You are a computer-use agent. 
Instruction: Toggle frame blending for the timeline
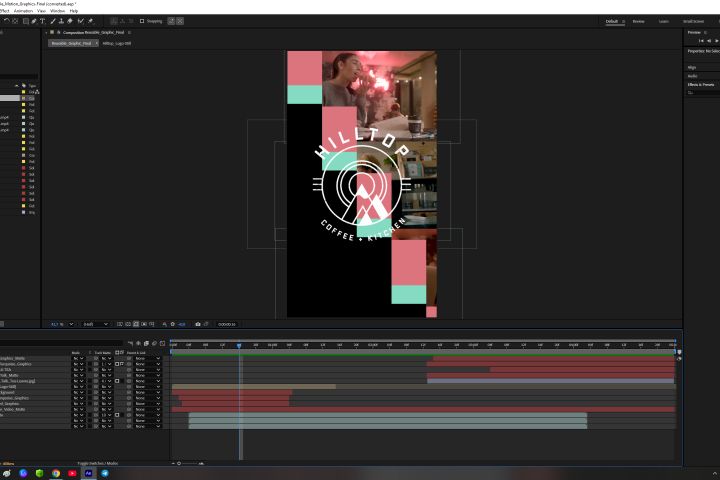[146, 344]
